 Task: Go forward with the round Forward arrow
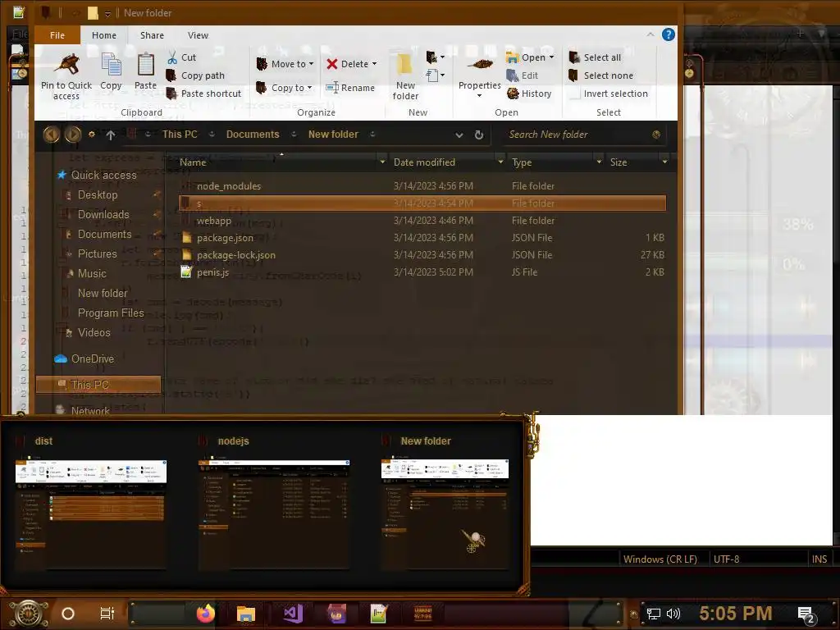coord(73,134)
